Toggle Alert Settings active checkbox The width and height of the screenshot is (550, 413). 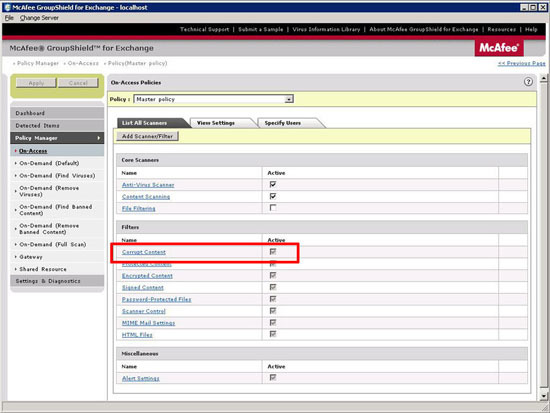(273, 378)
